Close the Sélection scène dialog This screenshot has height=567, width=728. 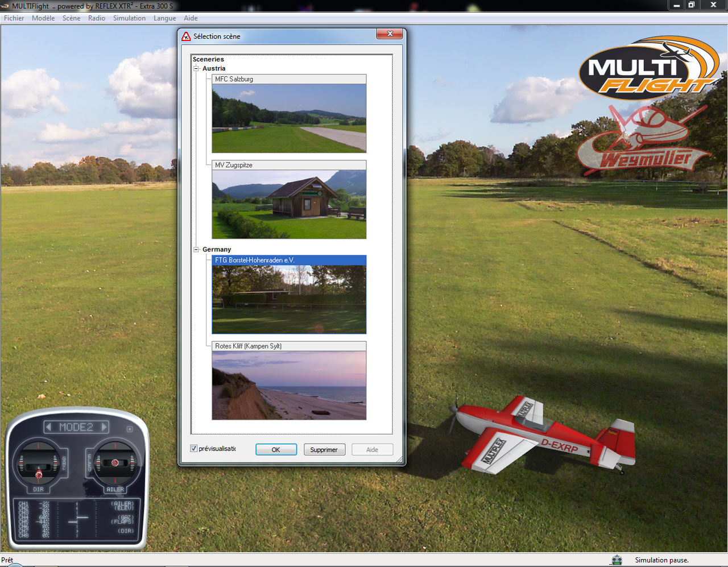(390, 34)
